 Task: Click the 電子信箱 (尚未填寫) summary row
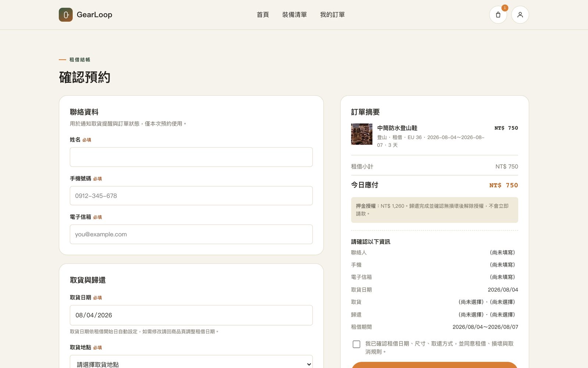[x=434, y=277]
